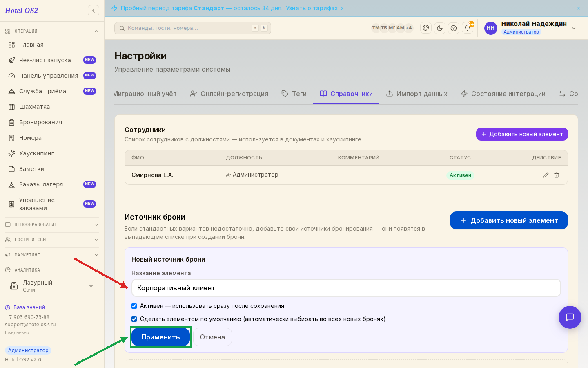Delete Смирнова Е.А. with the trash icon
Viewport: 588px width, 368px height.
tap(557, 175)
